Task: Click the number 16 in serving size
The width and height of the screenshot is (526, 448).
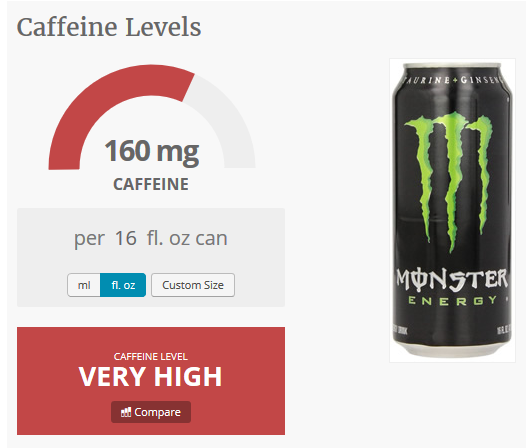Action: (125, 238)
